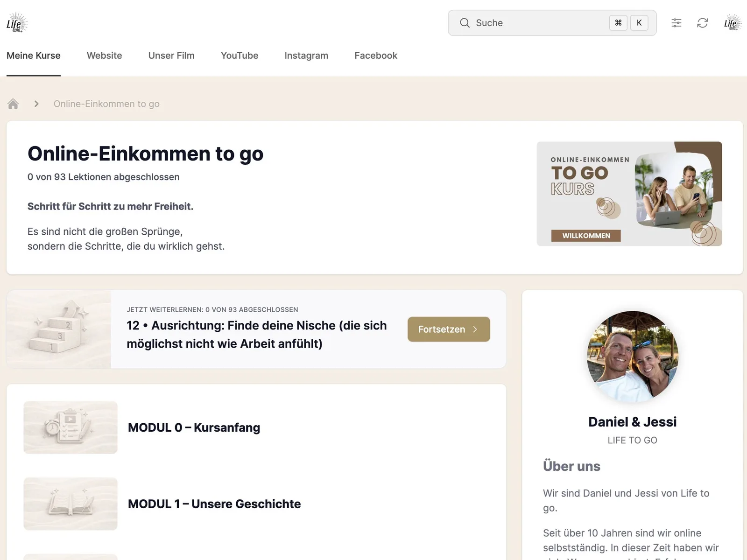Click text Es sind nicht die großen Sprünge,
The height and width of the screenshot is (560, 747).
coord(105,231)
